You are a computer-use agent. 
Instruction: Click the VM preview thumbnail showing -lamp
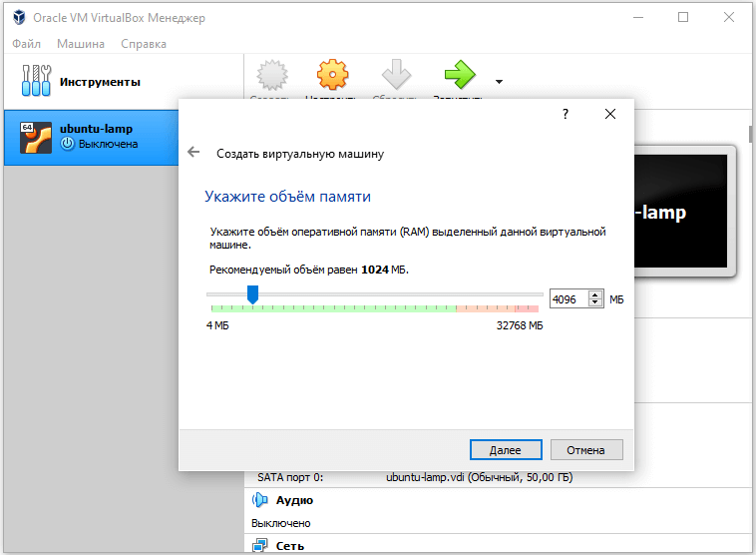click(683, 212)
